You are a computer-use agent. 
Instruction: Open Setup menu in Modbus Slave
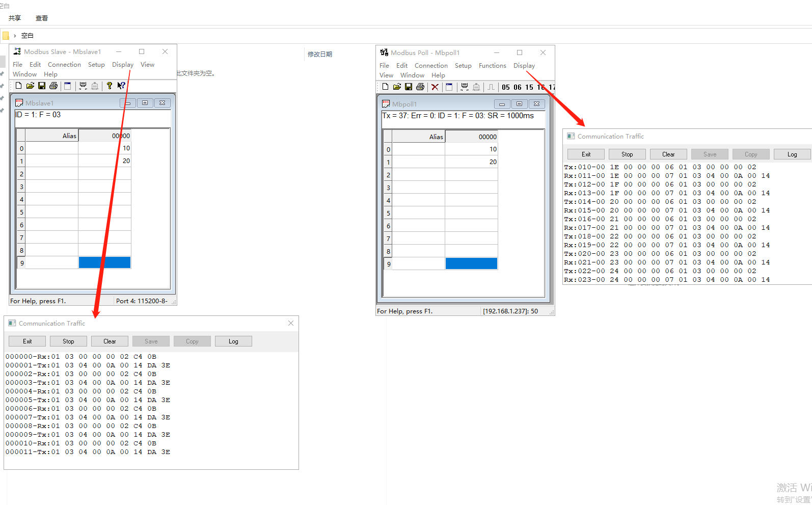[96, 65]
